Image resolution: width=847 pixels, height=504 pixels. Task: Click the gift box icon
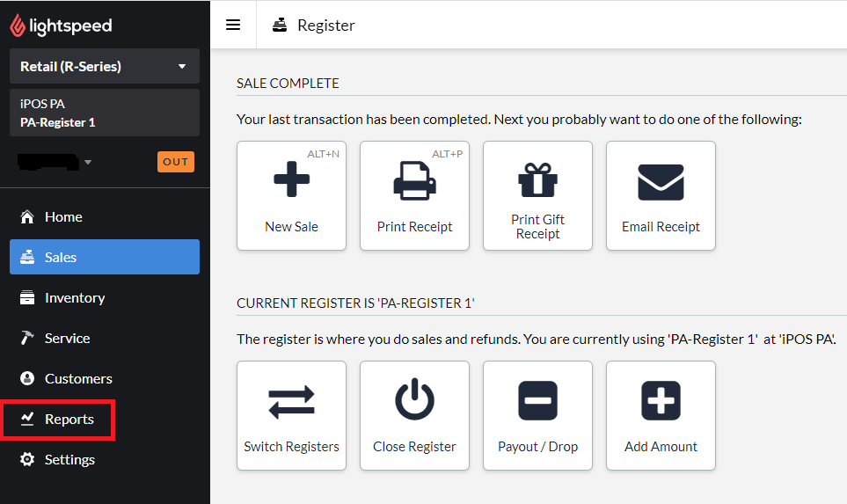pos(538,180)
